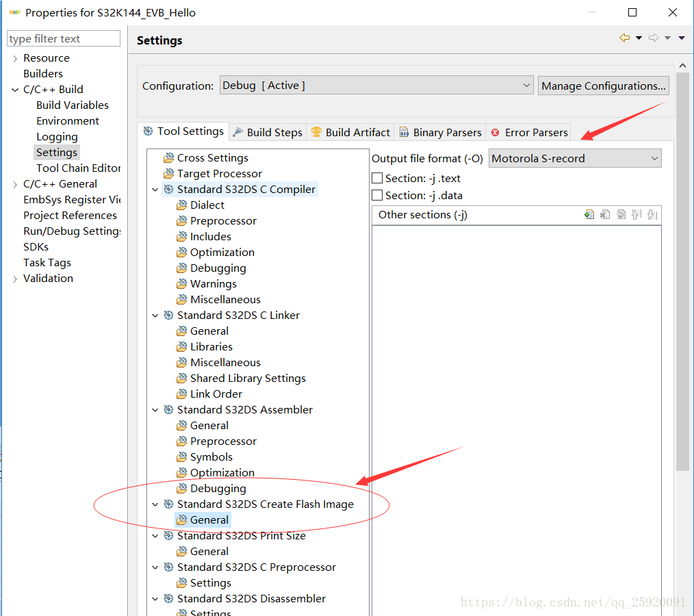
Task: Collapse the Standard S32DS C Linker node
Action: pos(155,316)
